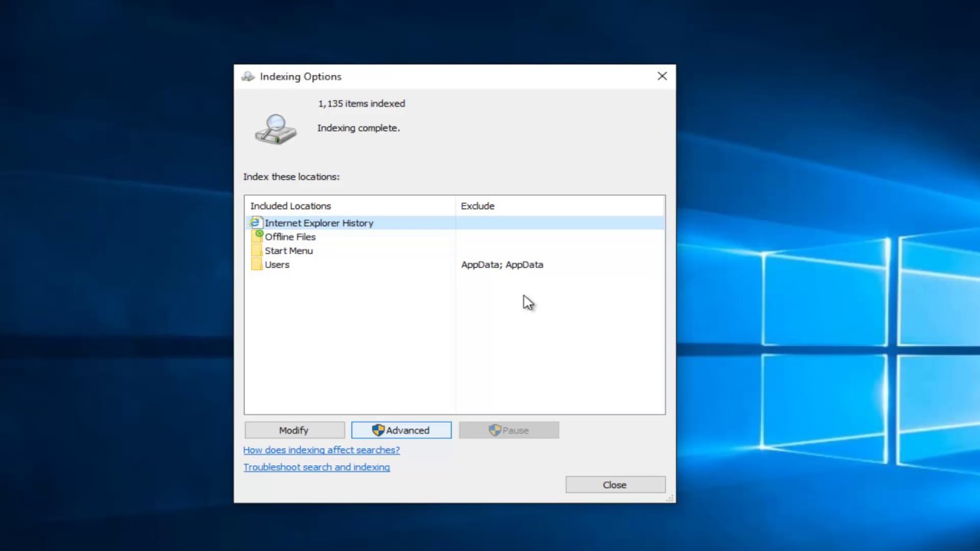Open the 'Troubleshoot search and indexing' link
The image size is (980, 551).
(316, 467)
